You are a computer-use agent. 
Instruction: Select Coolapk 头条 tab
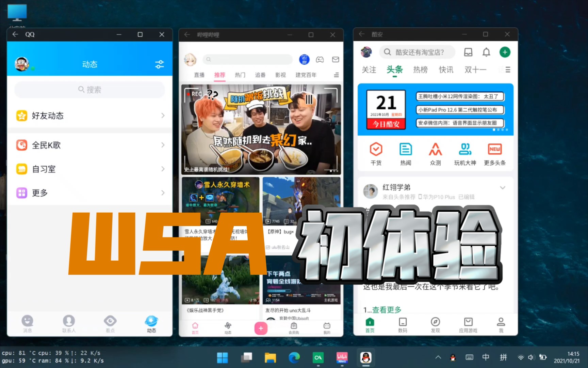coord(395,70)
